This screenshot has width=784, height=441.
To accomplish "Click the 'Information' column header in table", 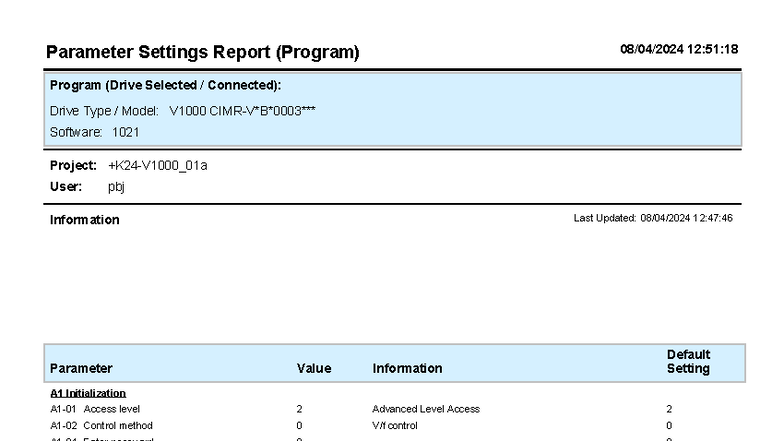I will pos(407,368).
